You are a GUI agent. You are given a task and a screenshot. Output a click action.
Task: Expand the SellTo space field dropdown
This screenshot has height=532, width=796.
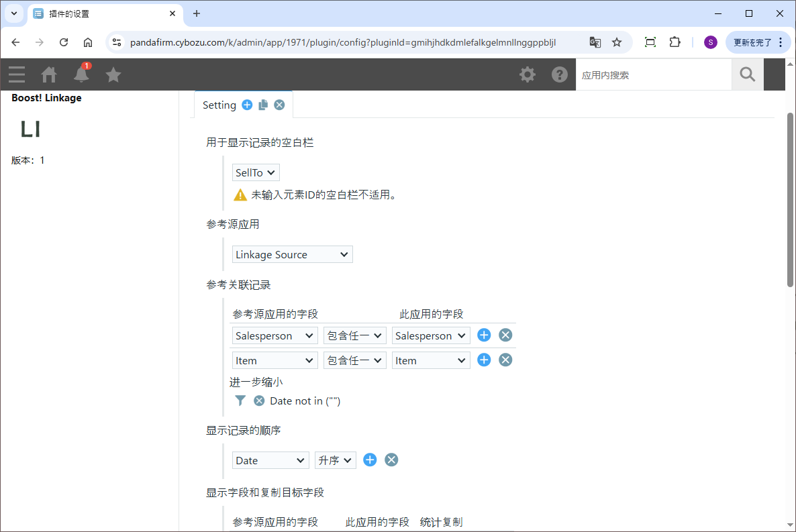pyautogui.click(x=256, y=173)
